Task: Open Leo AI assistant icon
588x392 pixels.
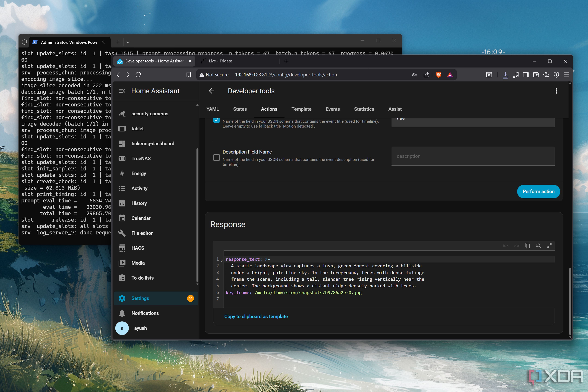Action: point(546,75)
